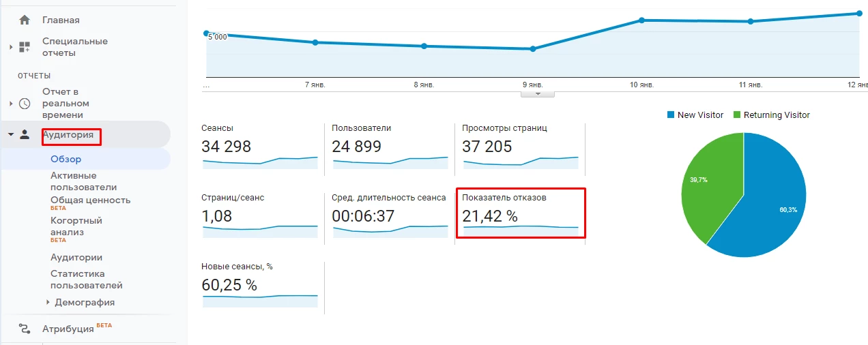Click the 00:06:37 duration value
This screenshot has height=345, width=868.
pyautogui.click(x=364, y=216)
